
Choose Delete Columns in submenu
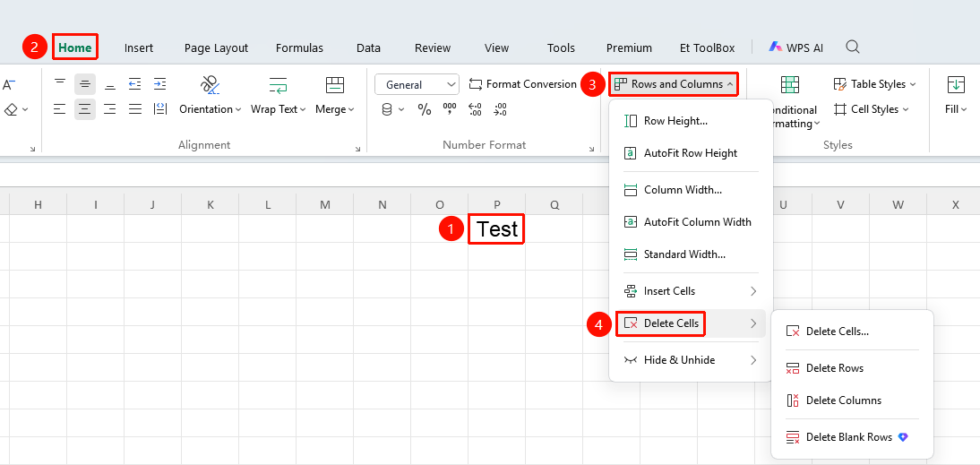(x=852, y=400)
